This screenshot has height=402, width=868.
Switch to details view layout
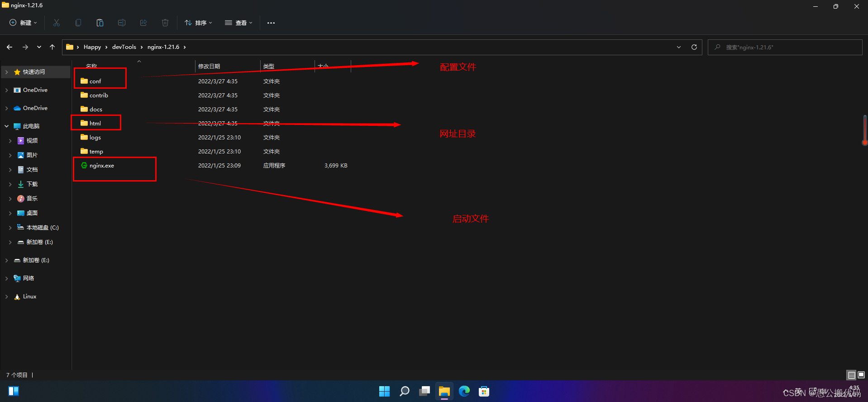click(851, 375)
